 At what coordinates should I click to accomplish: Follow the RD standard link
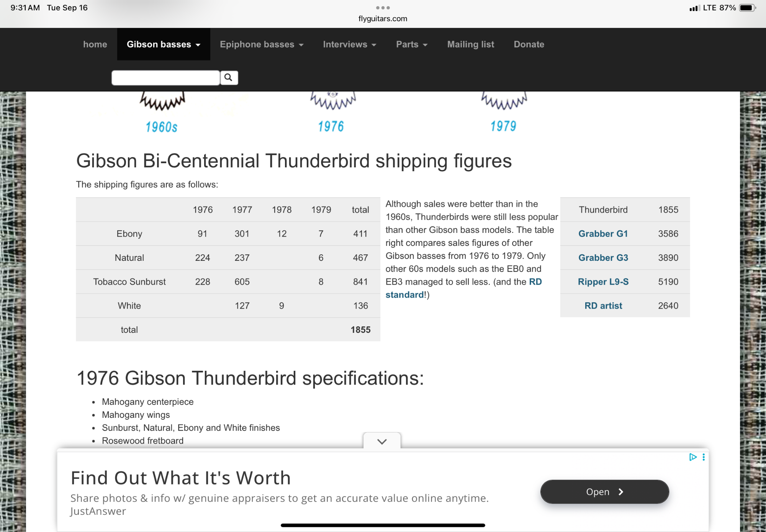[463, 288]
